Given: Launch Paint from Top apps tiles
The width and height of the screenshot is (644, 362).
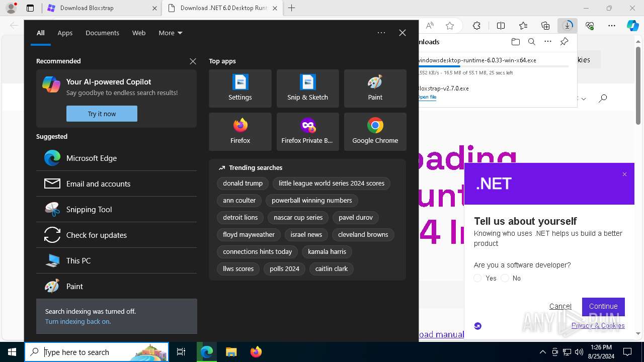Looking at the screenshot, I should pyautogui.click(x=375, y=88).
